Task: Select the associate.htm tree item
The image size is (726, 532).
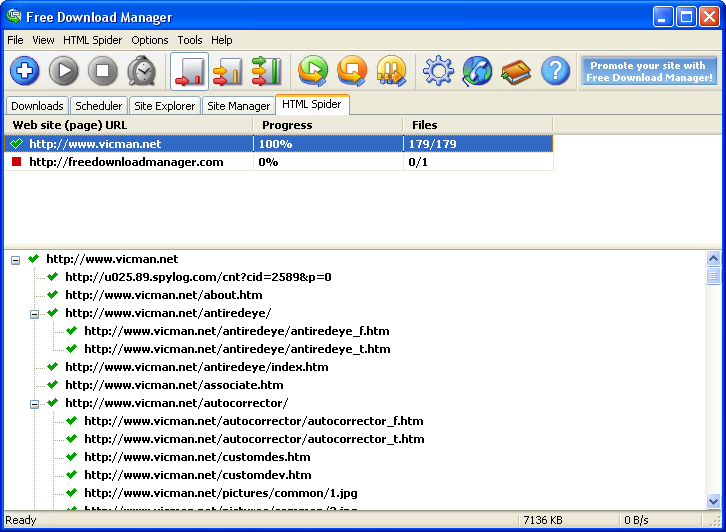Action: pyautogui.click(x=174, y=385)
